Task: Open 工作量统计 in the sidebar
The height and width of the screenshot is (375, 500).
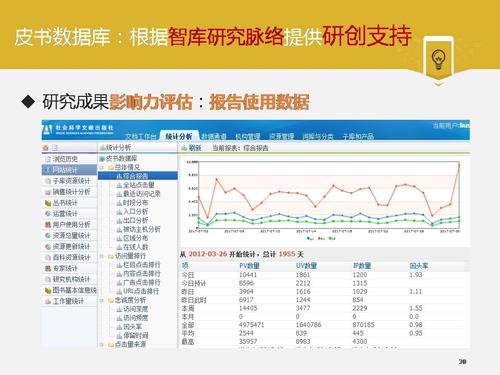Action: point(64,301)
